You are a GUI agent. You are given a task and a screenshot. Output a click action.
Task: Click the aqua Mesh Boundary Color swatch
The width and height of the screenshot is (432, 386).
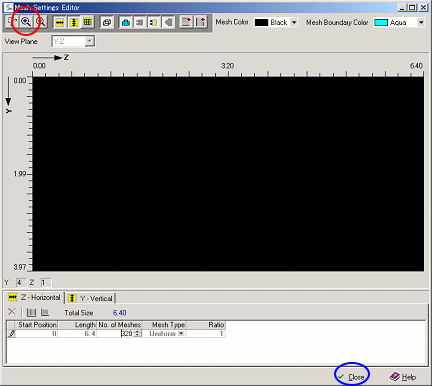[381, 22]
